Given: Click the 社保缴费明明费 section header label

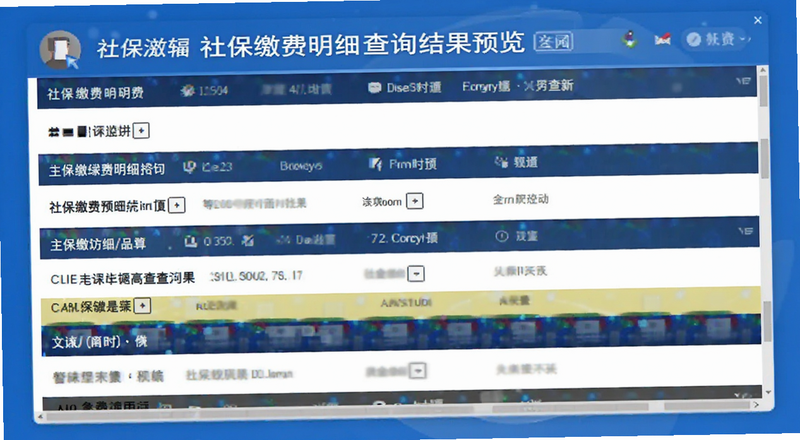Looking at the screenshot, I should [x=95, y=93].
